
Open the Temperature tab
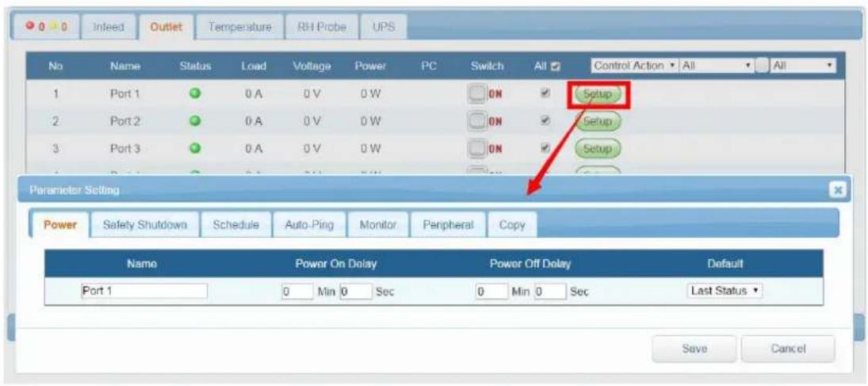tap(239, 27)
